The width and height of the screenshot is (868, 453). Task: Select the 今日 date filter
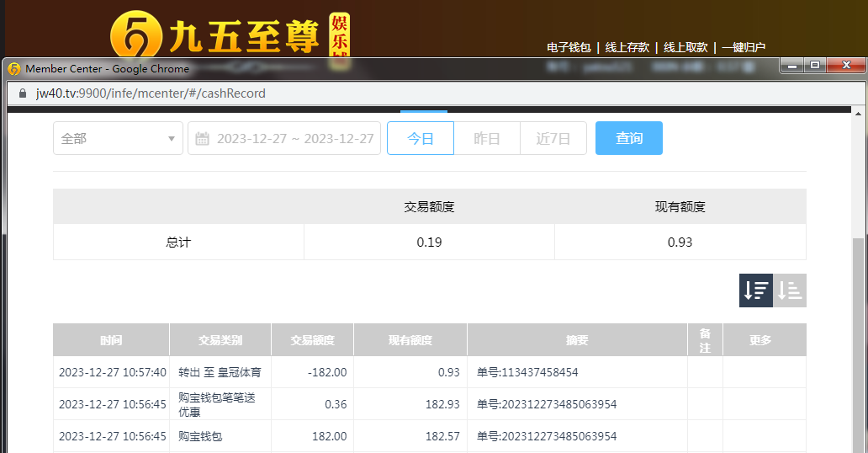pyautogui.click(x=420, y=139)
